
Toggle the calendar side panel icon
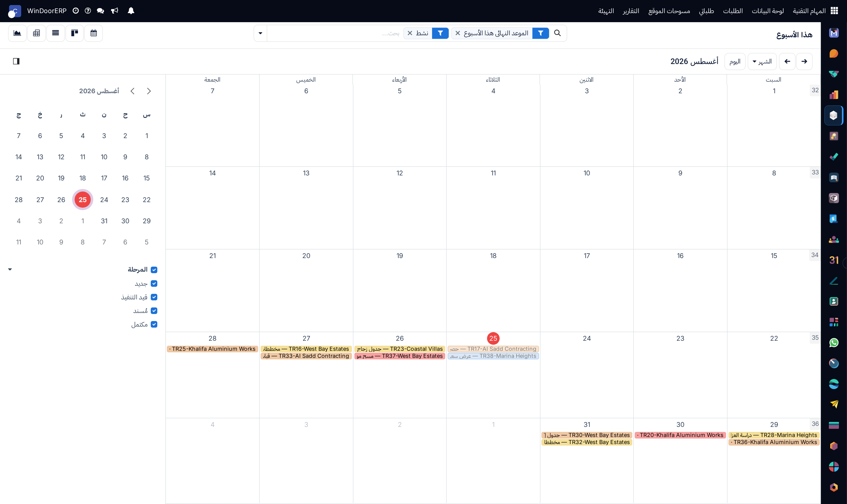pyautogui.click(x=16, y=61)
